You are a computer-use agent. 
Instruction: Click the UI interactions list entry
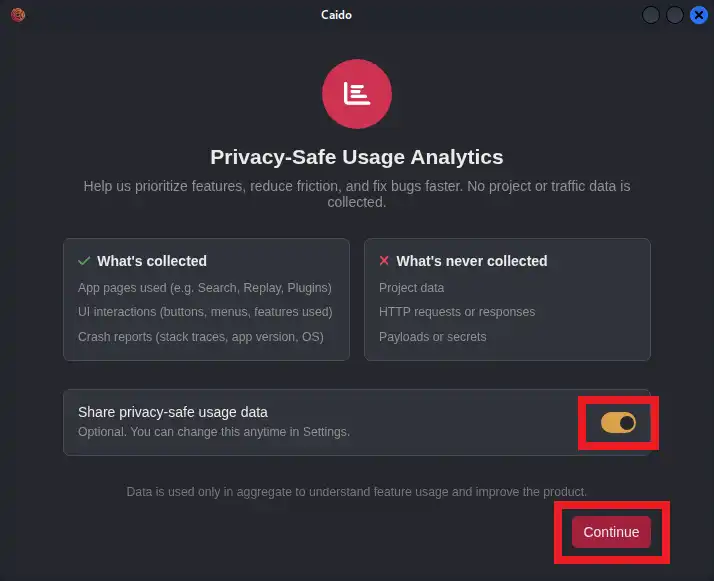[205, 312]
